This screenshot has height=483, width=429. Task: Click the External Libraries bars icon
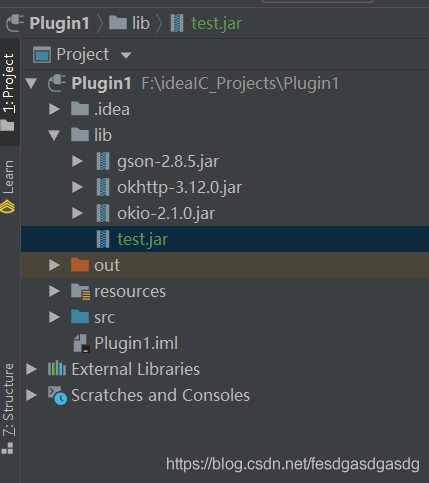tap(57, 369)
